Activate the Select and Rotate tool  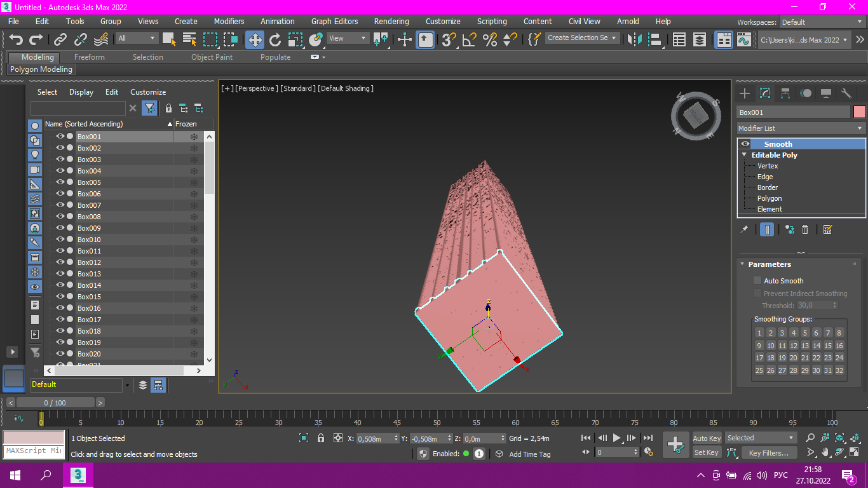[x=275, y=39]
